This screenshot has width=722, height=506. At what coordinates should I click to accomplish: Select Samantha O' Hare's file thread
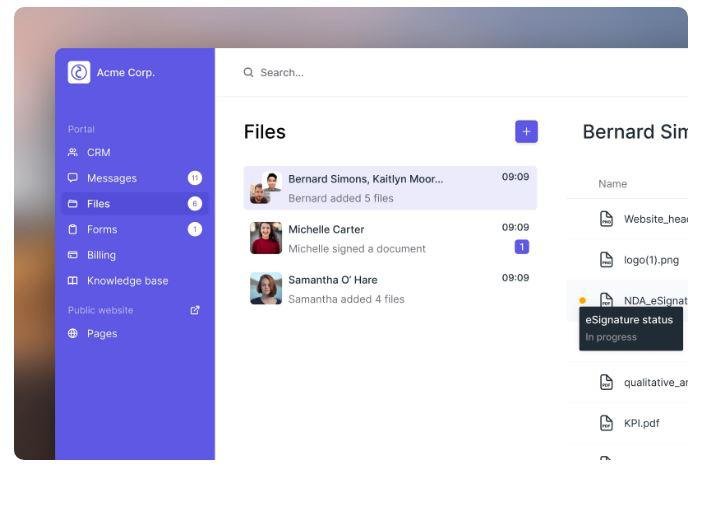point(390,289)
